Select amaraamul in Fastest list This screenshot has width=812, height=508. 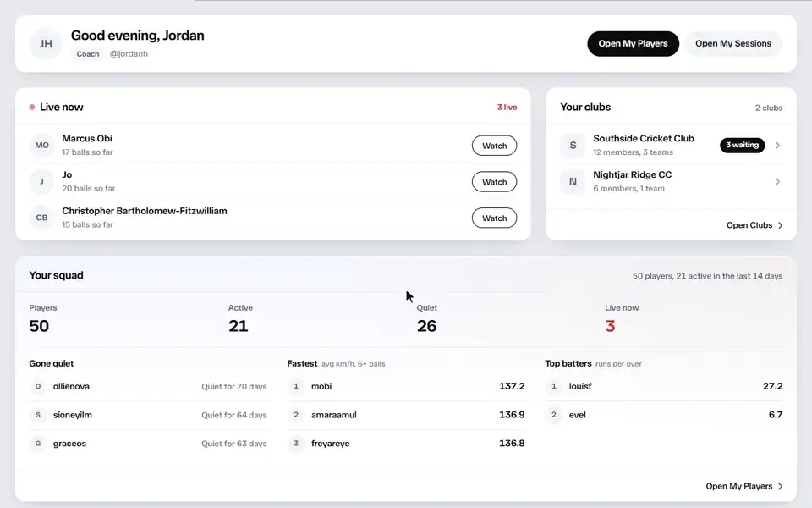point(333,415)
